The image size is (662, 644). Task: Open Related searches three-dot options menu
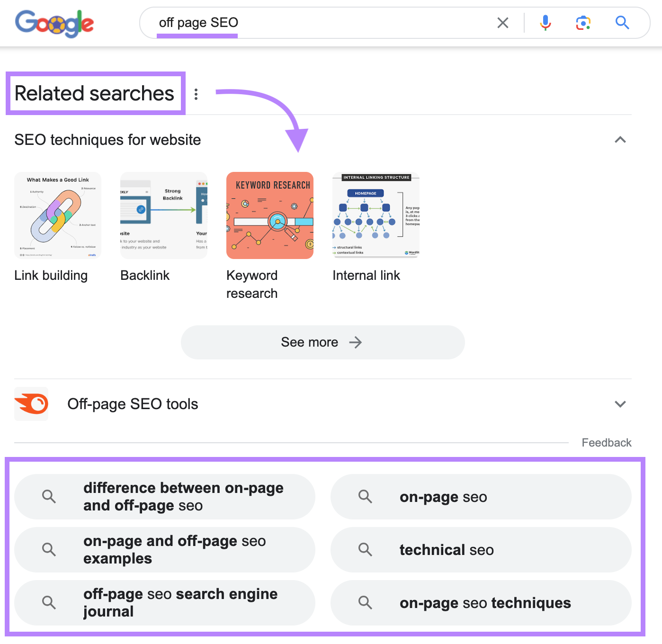(x=196, y=94)
